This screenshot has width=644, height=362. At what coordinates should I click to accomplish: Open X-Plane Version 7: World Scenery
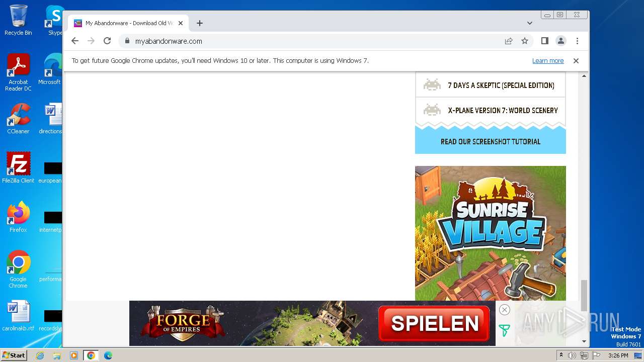pos(503,111)
